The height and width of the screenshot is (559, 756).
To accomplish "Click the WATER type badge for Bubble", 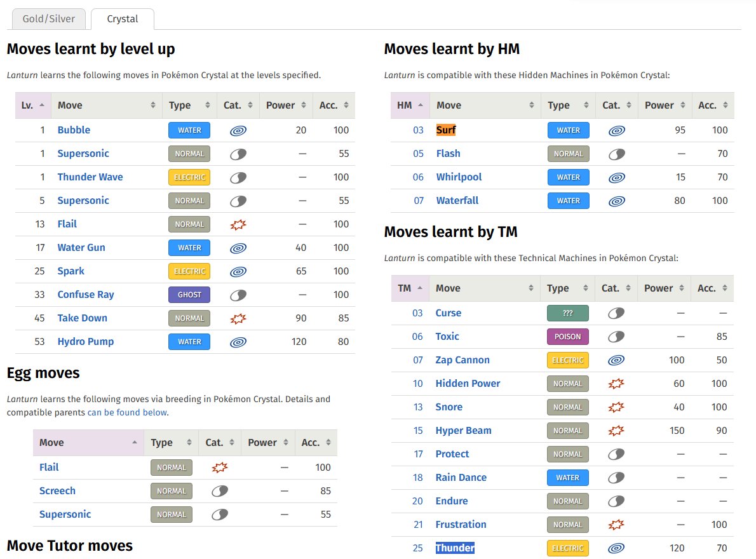I will click(189, 130).
